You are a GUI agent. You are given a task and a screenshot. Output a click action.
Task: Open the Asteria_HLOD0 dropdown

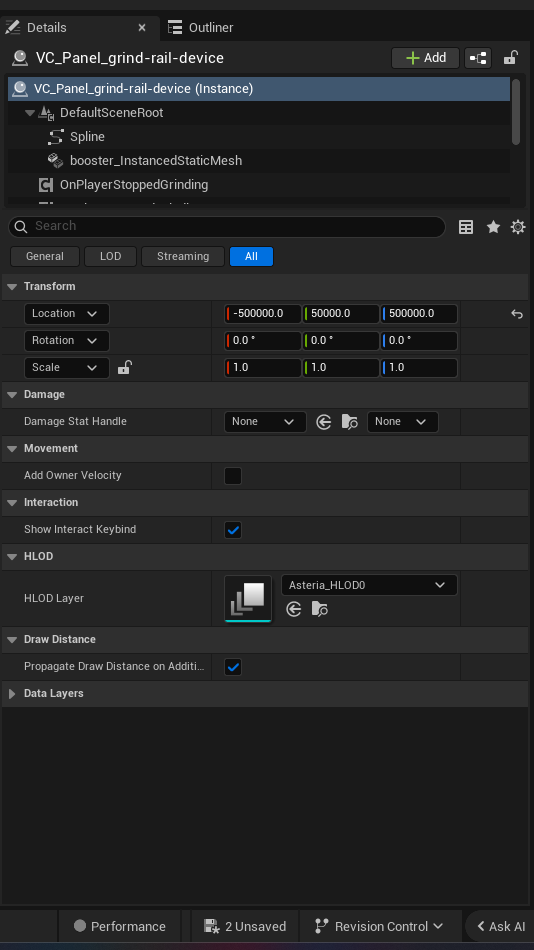(369, 585)
